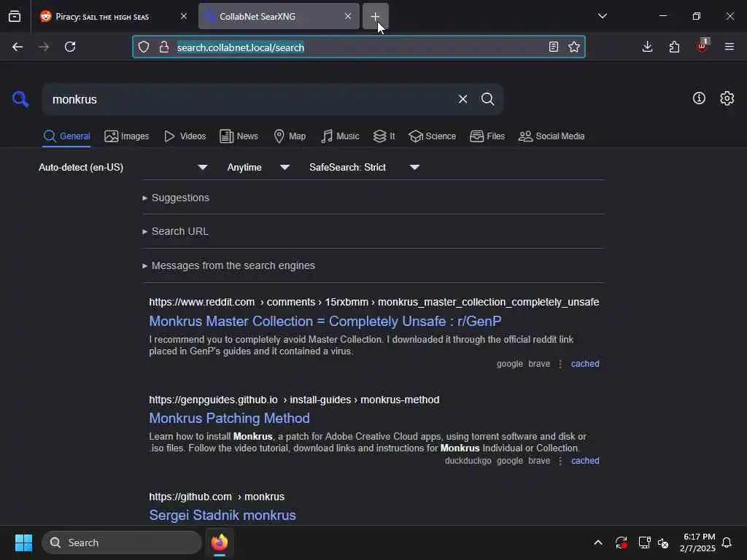Open cached link for genpguides result
This screenshot has height=560, width=747.
[x=585, y=461]
